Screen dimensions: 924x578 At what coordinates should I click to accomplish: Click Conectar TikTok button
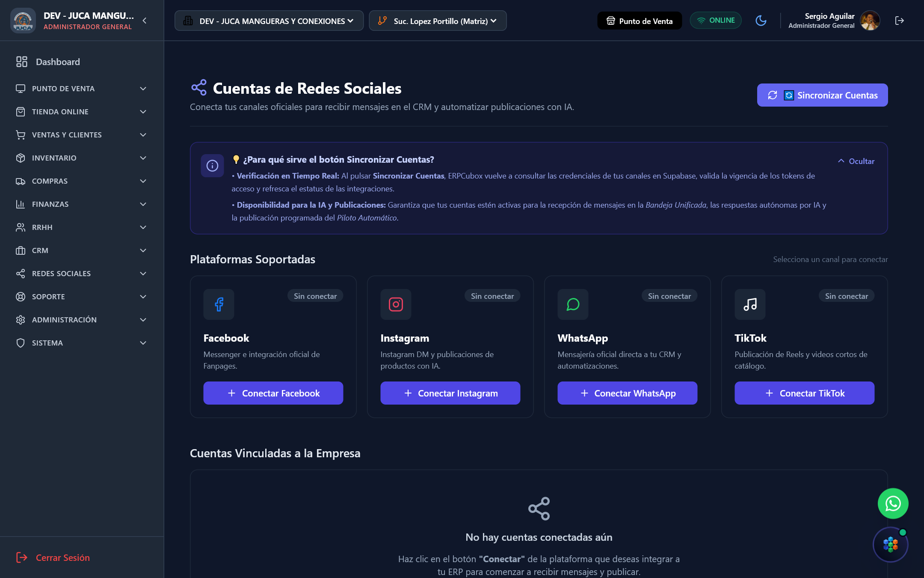pos(805,393)
